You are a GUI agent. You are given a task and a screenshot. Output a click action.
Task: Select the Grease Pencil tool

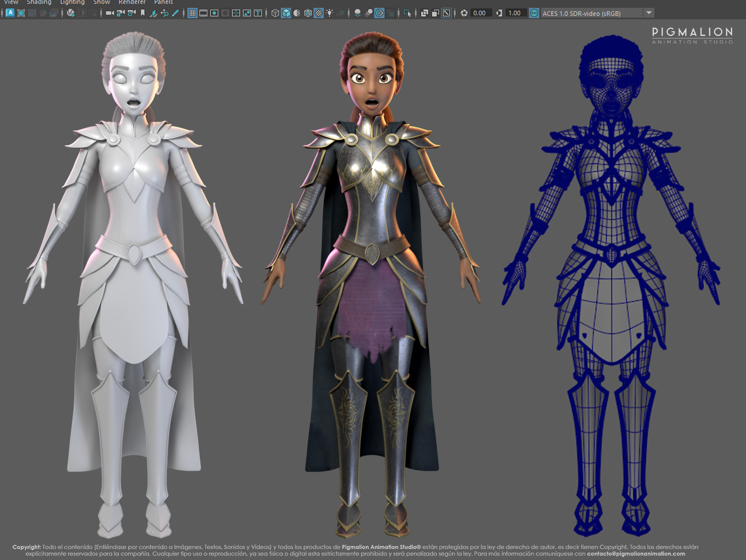(x=175, y=13)
